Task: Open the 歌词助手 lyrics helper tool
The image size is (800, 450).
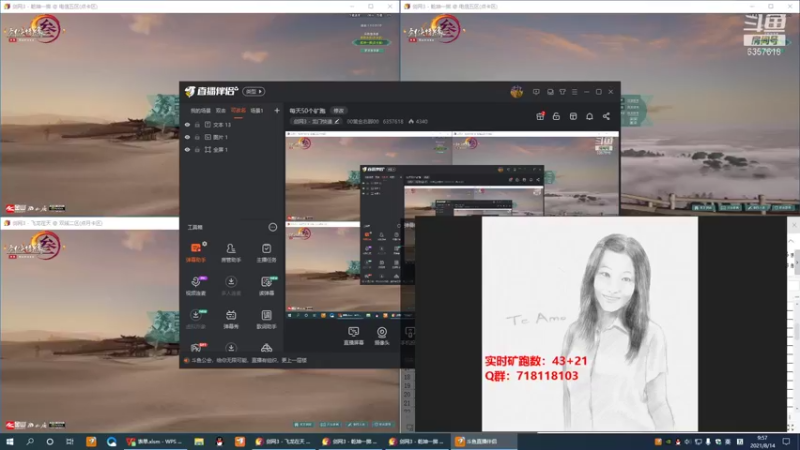Action: click(266, 319)
